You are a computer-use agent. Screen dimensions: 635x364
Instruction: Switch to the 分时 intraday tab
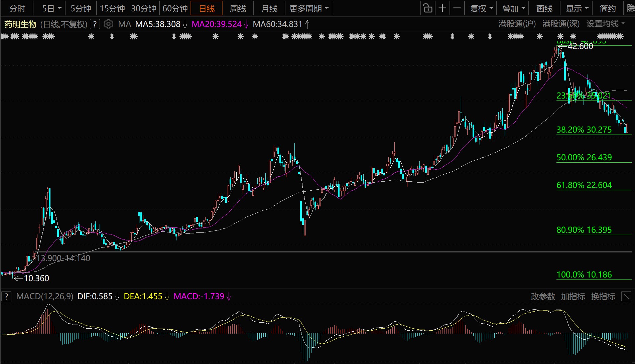click(17, 8)
